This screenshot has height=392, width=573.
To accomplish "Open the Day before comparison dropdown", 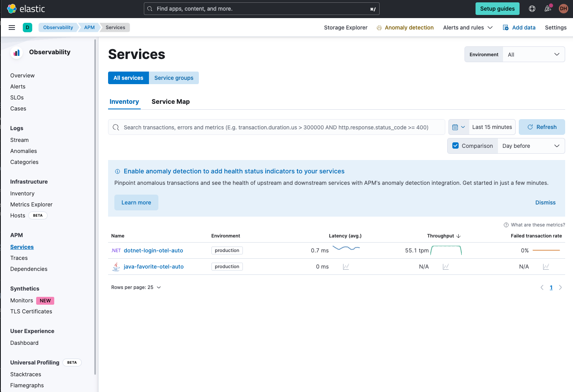I will (x=531, y=146).
